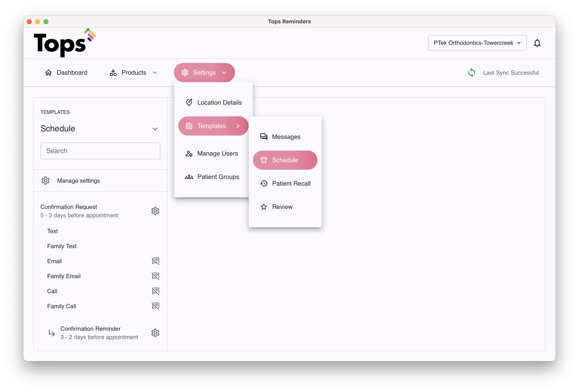Select Messages in Templates submenu
The image size is (579, 392).
(x=286, y=137)
